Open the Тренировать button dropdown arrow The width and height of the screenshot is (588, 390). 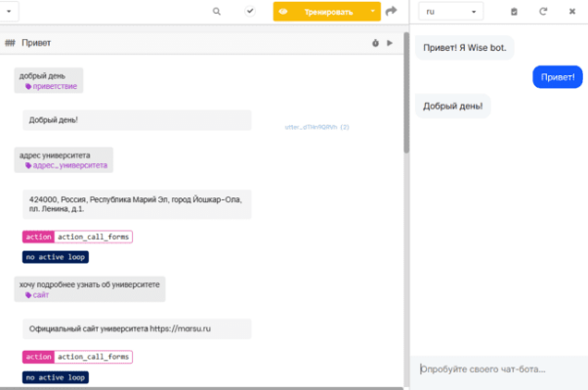coord(373,12)
